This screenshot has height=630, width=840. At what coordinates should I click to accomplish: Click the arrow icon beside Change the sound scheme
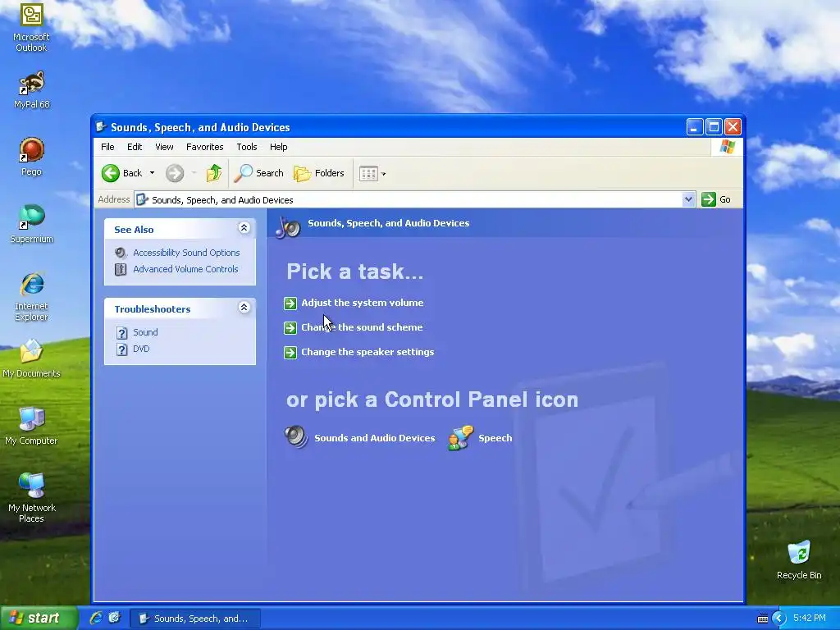[290, 328]
